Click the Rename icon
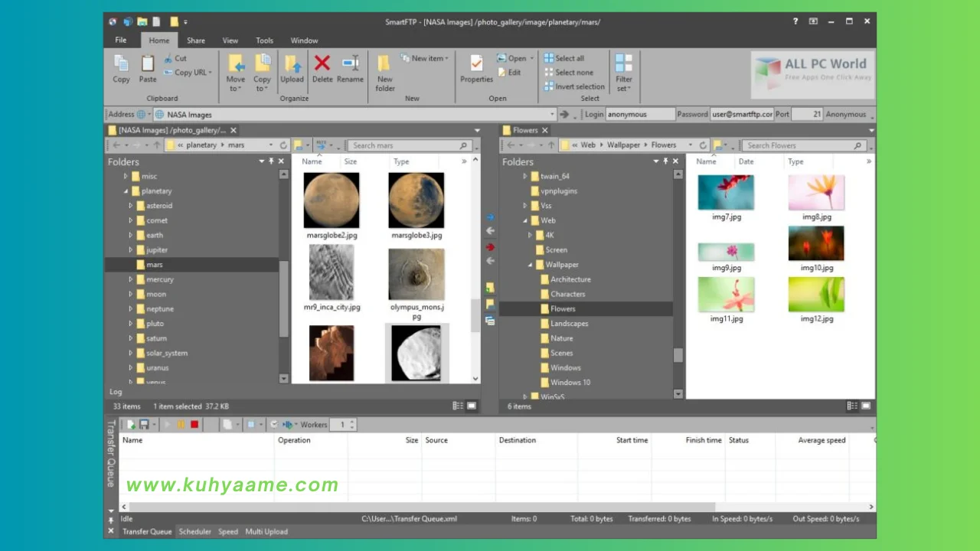Screen dimensions: 980x551 pos(350,63)
